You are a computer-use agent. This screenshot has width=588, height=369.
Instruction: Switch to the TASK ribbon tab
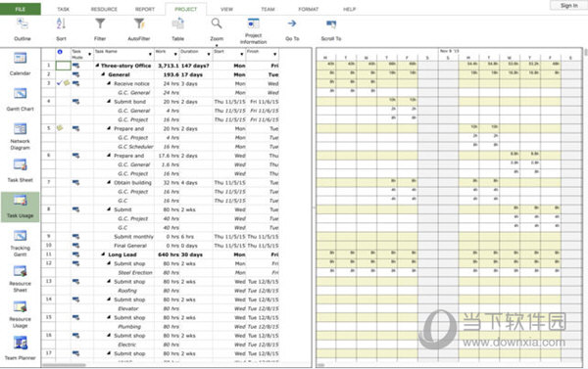63,9
